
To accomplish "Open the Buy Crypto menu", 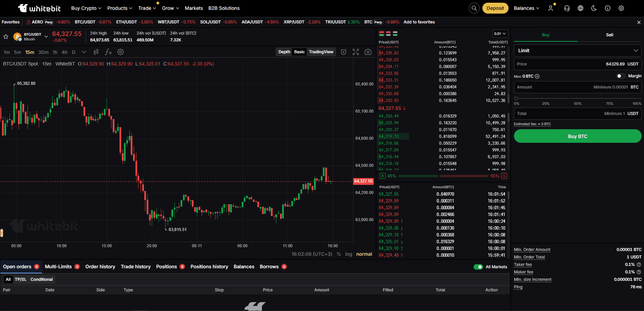I will tap(86, 8).
